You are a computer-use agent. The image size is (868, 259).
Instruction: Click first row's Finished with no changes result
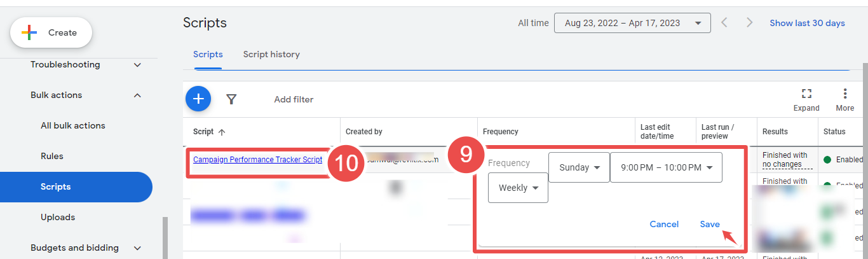[785, 160]
